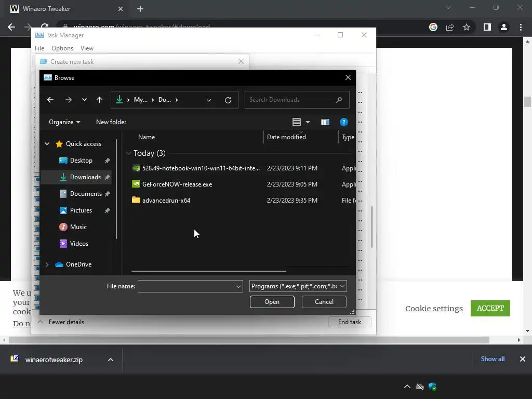Expand the address bar path history dropdown
The width and height of the screenshot is (532, 399).
[x=209, y=100]
